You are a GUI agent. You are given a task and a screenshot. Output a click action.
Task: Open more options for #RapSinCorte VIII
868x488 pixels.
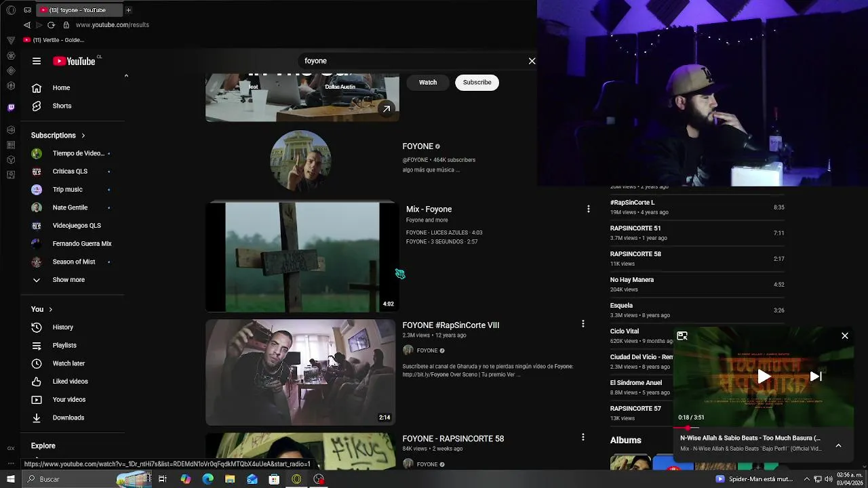pos(583,324)
